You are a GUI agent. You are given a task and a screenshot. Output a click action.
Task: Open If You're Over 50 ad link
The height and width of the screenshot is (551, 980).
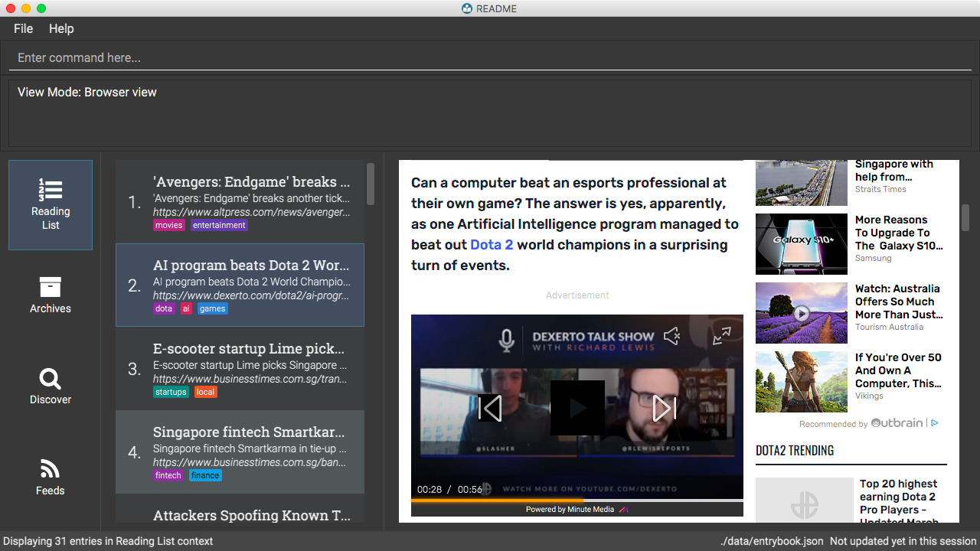[898, 370]
